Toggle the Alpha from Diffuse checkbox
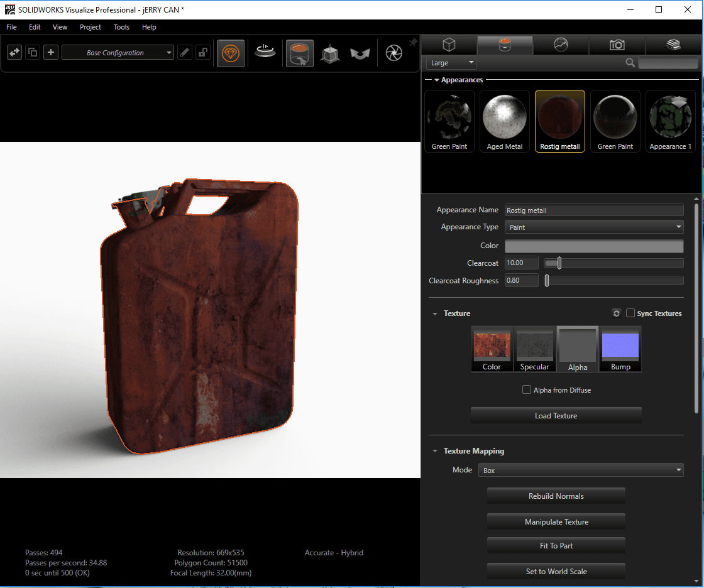704x588 pixels. pos(527,390)
